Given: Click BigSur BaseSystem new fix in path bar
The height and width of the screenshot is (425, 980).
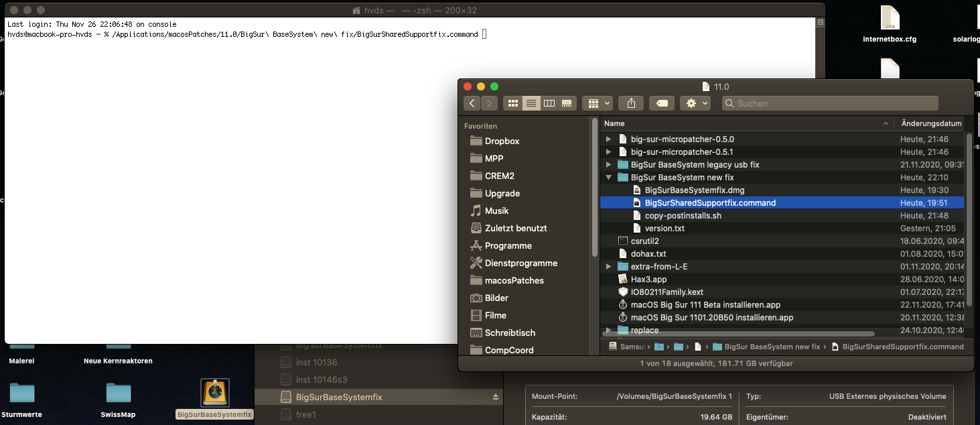Looking at the screenshot, I should click(x=766, y=347).
